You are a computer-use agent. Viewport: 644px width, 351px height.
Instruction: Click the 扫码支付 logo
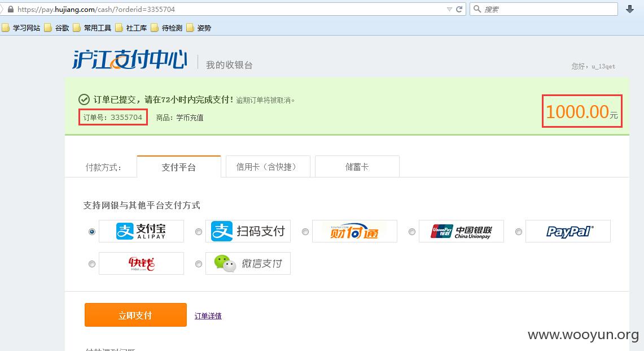[248, 231]
